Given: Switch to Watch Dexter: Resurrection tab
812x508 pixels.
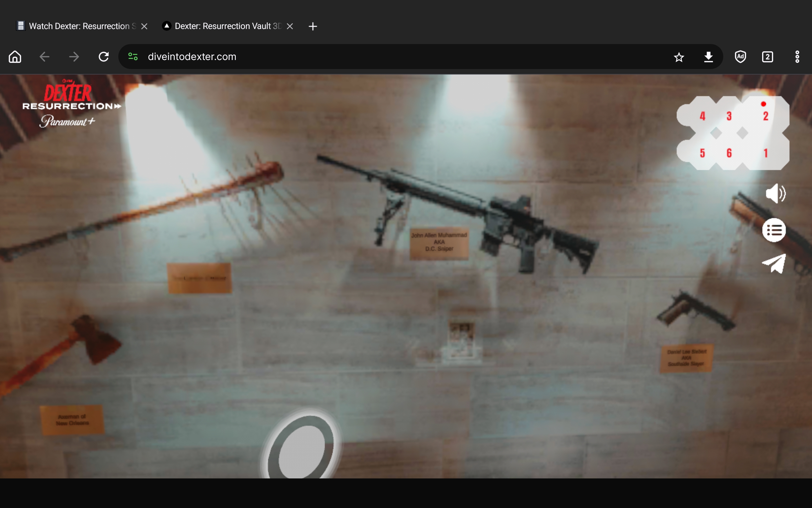Looking at the screenshot, I should [77, 26].
